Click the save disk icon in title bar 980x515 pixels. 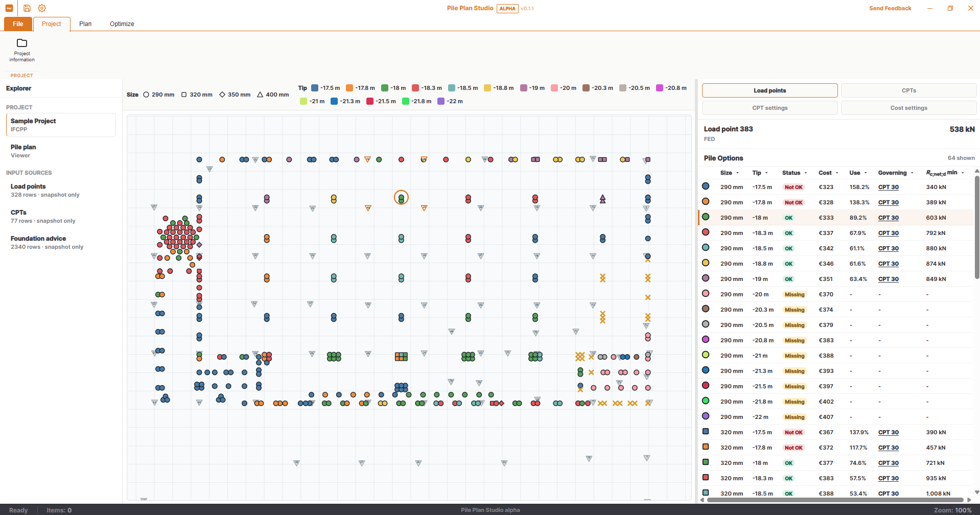coord(27,8)
